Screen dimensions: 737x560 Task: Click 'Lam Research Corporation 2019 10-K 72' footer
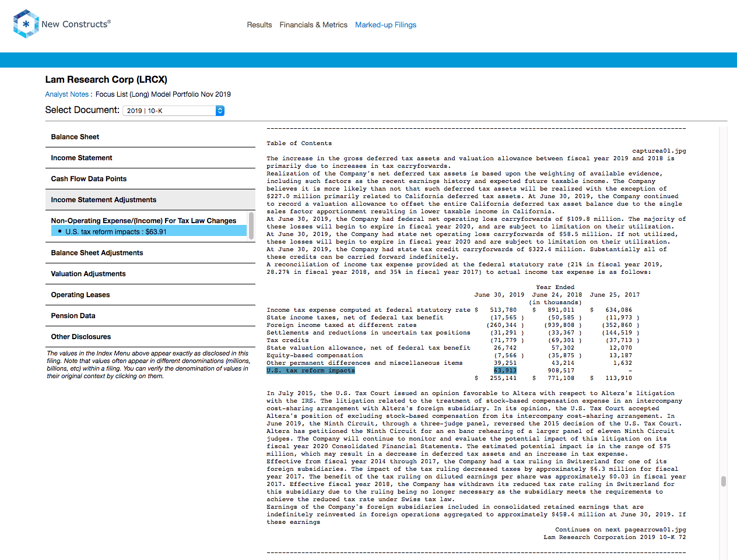(x=615, y=537)
